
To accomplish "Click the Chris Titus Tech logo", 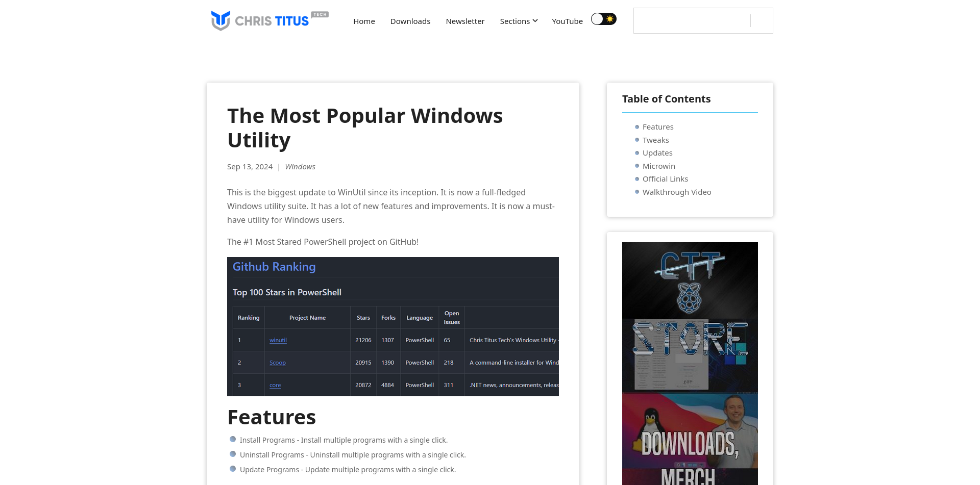I will [x=269, y=20].
